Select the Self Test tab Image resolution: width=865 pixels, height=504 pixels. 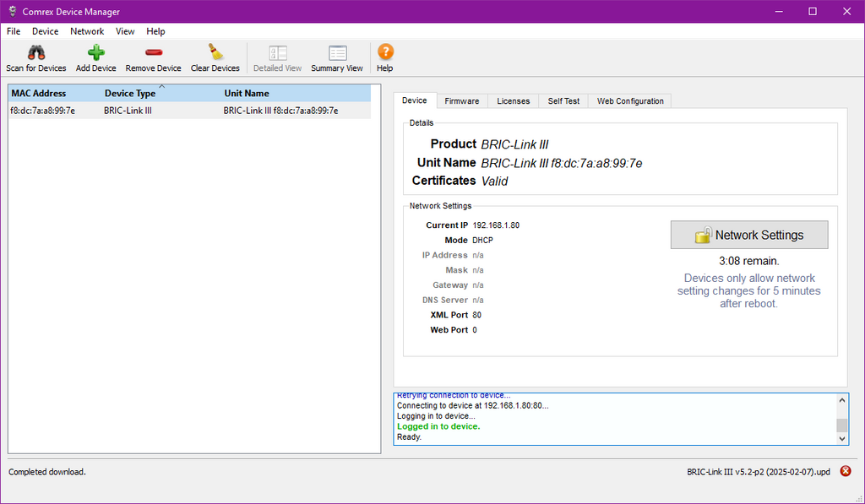point(563,101)
